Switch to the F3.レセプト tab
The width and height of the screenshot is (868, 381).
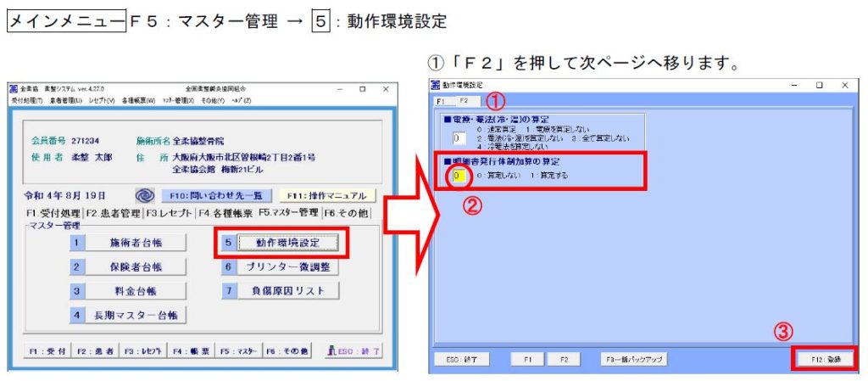click(x=169, y=212)
